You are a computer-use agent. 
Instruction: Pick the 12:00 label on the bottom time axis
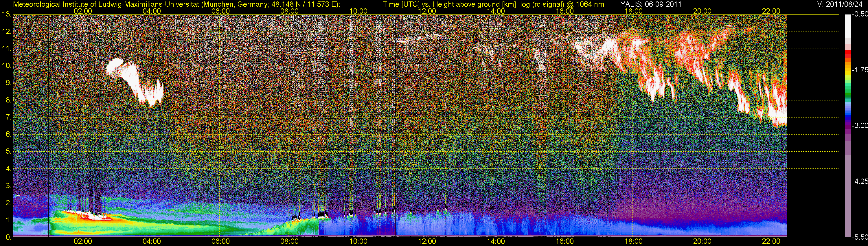click(427, 241)
